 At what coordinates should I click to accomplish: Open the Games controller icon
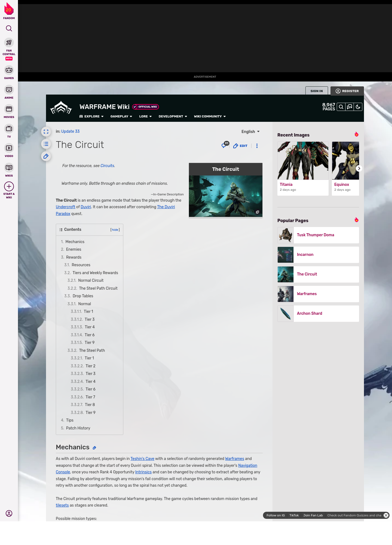9,70
